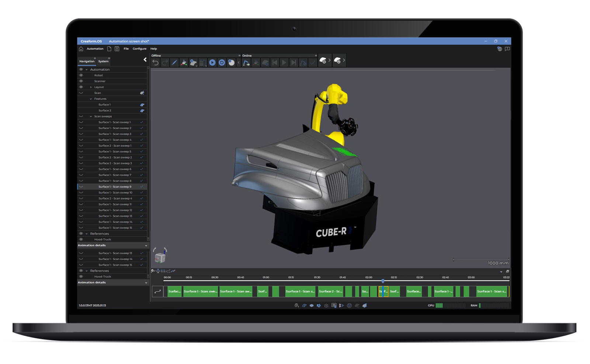Open the File menu
The image size is (590, 364).
[126, 49]
